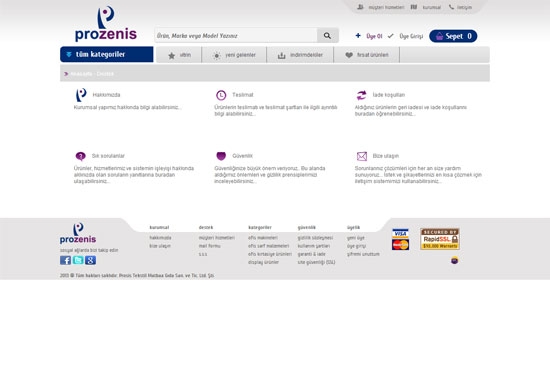
Task: Expand the tüm kategoriler dropdown
Action: 107,54
